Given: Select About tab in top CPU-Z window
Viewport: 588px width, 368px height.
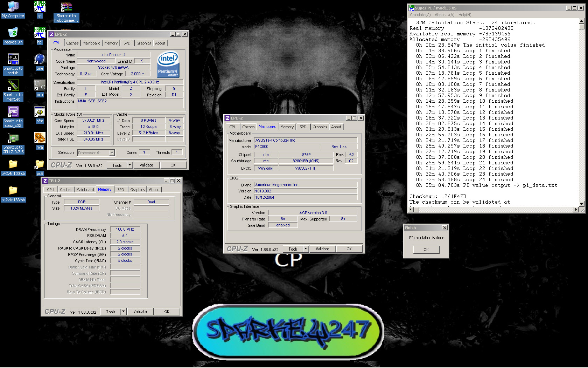Looking at the screenshot, I should tap(160, 43).
